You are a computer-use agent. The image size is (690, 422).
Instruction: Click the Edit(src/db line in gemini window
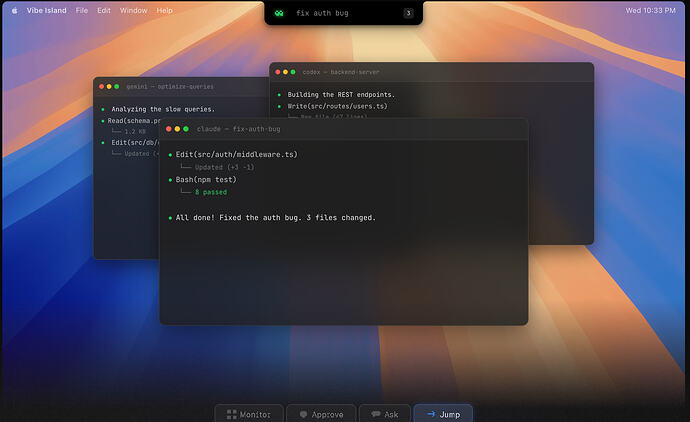tap(135, 143)
